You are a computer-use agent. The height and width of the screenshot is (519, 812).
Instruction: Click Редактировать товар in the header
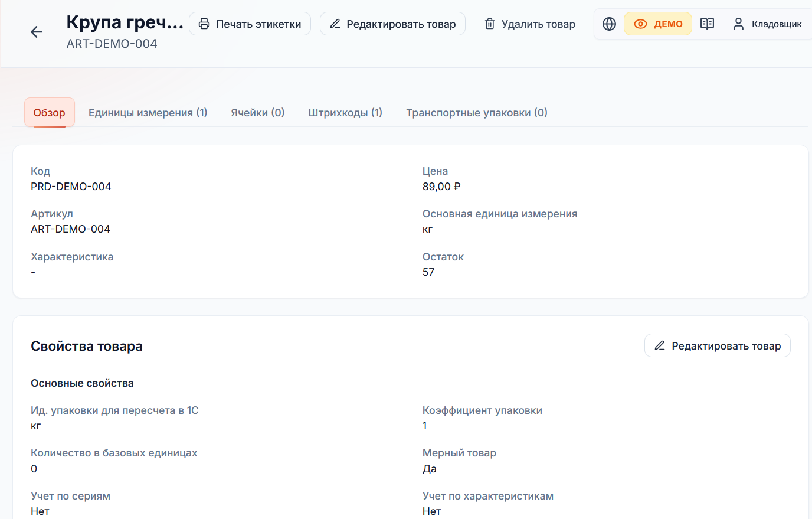coord(392,24)
